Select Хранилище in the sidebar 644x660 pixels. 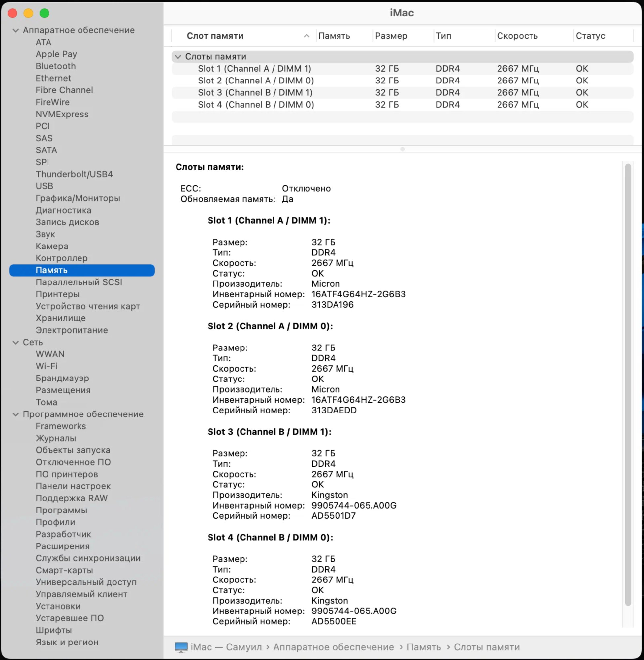click(x=61, y=318)
